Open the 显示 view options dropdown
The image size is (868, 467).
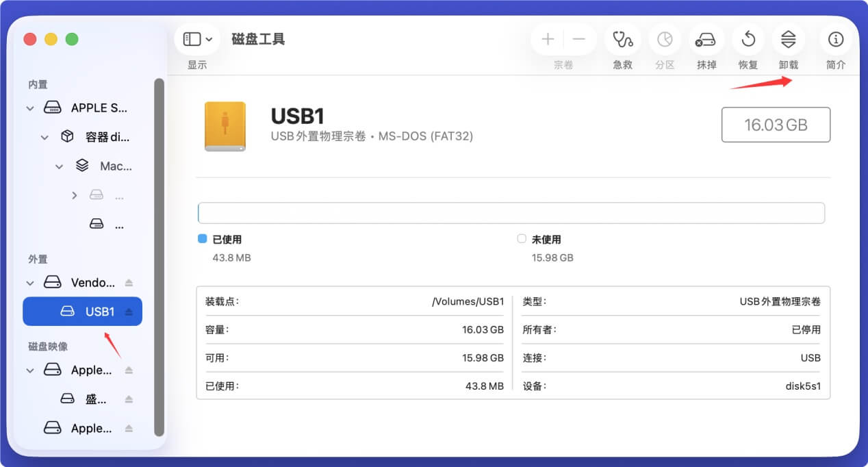197,39
